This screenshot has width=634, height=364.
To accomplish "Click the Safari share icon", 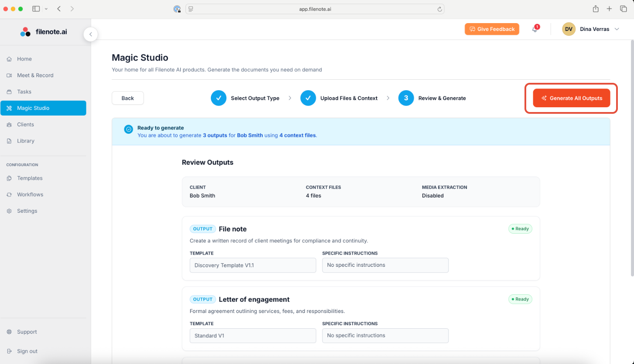I will tap(596, 9).
